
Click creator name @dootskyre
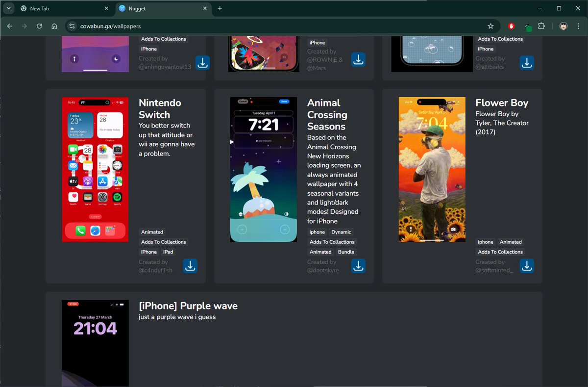point(323,270)
